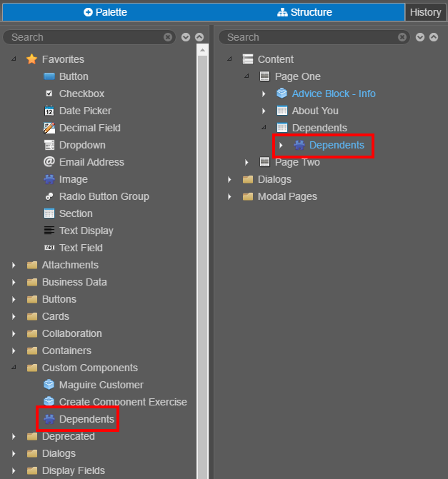Image resolution: width=448 pixels, height=479 pixels.
Task: Select the Dependents component under Dependents section
Action: [x=337, y=145]
